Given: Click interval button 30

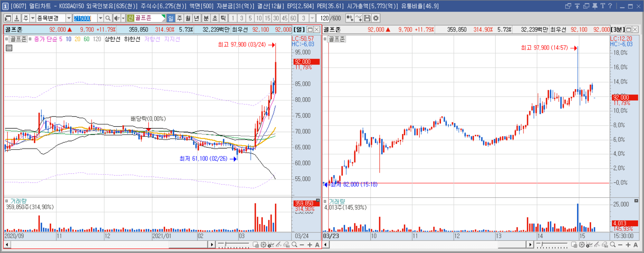Looking at the screenshot, I should point(276,18).
